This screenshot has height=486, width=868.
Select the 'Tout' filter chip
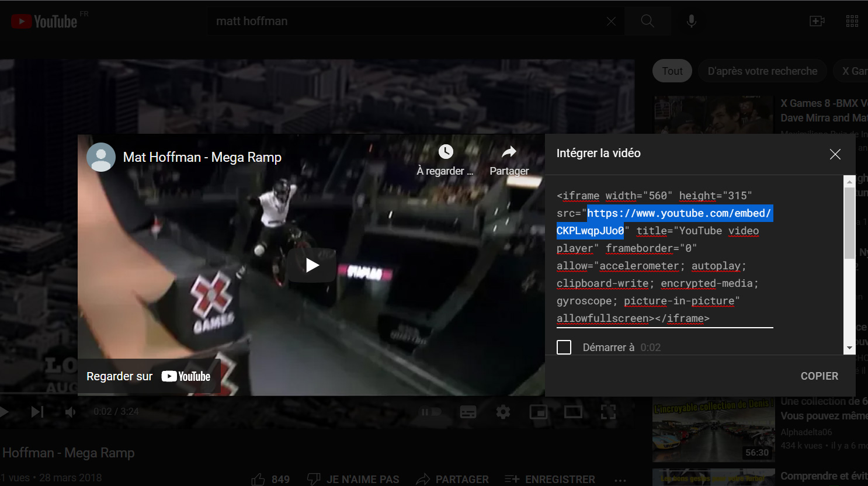coord(672,71)
